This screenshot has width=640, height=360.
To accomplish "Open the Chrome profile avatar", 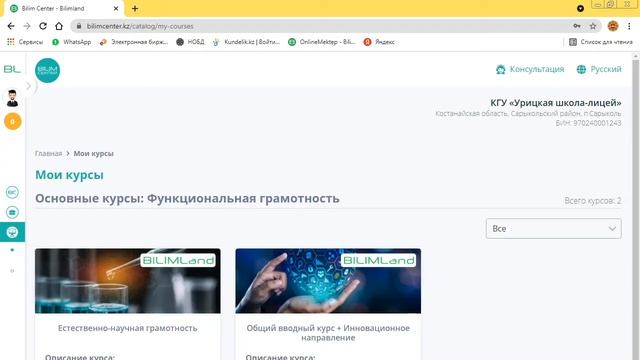I will point(613,26).
